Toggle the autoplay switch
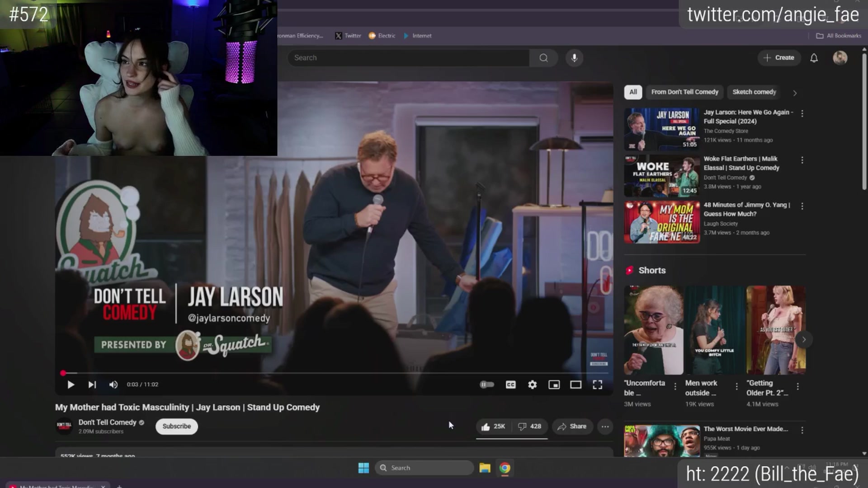Image resolution: width=868 pixels, height=488 pixels. click(487, 385)
